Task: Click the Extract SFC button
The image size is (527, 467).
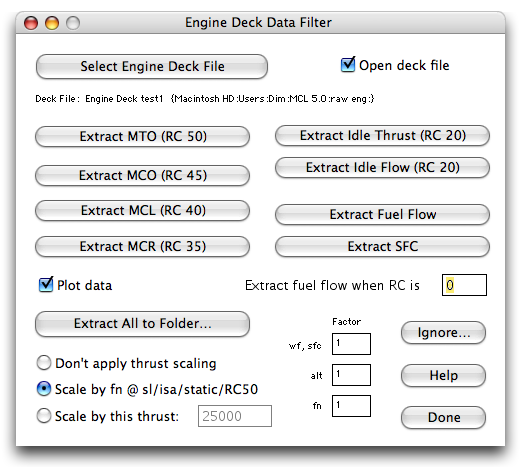Action: 382,246
